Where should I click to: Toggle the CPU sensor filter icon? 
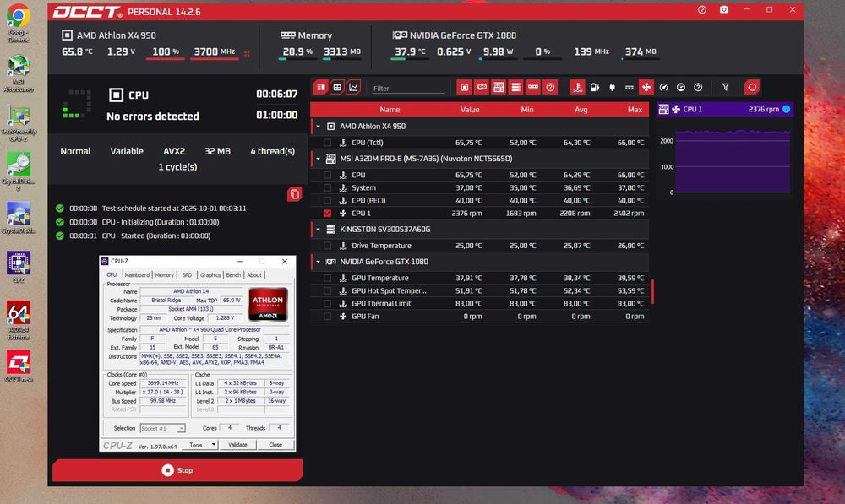pyautogui.click(x=465, y=87)
